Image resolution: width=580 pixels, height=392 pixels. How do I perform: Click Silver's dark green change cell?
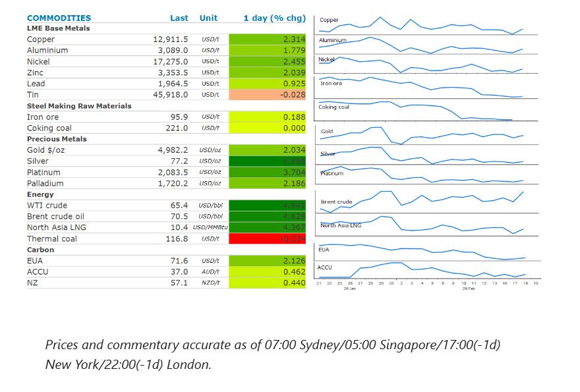point(268,161)
